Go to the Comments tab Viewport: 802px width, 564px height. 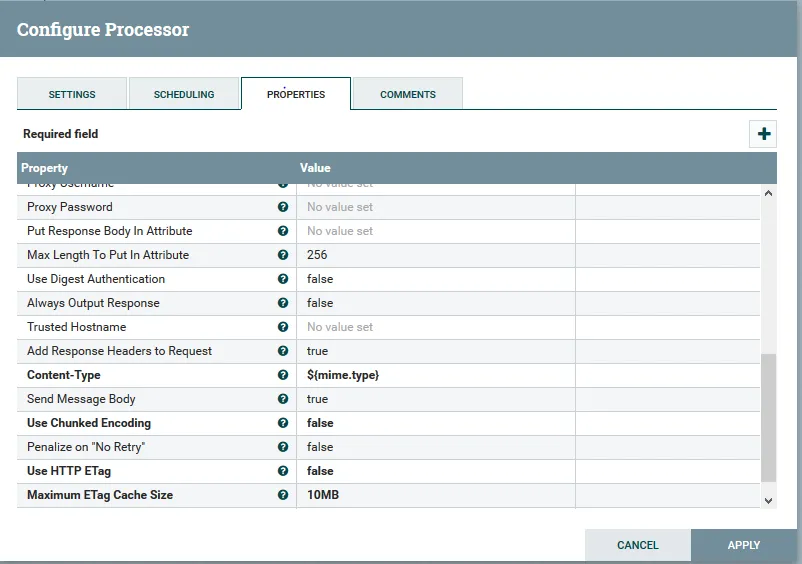point(408,94)
